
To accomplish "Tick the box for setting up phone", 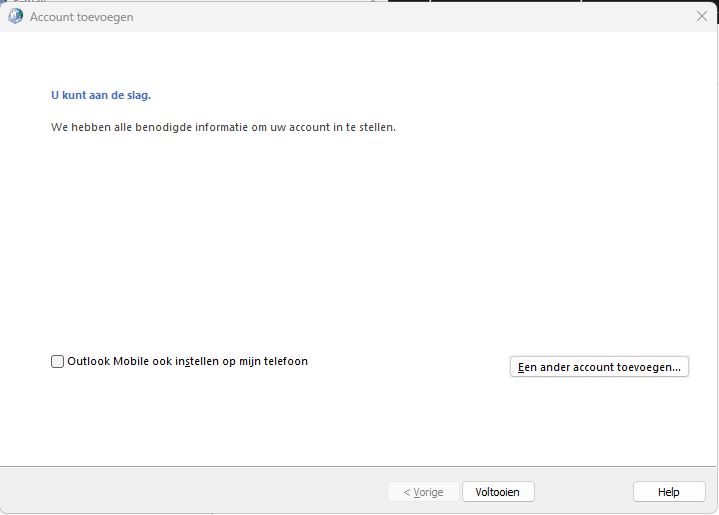I will pyautogui.click(x=58, y=362).
